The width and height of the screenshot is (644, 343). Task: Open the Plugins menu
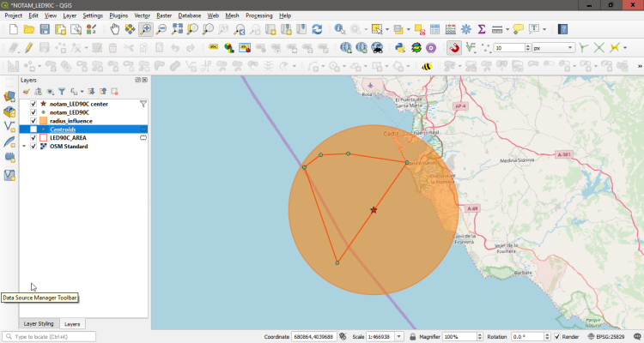click(118, 15)
